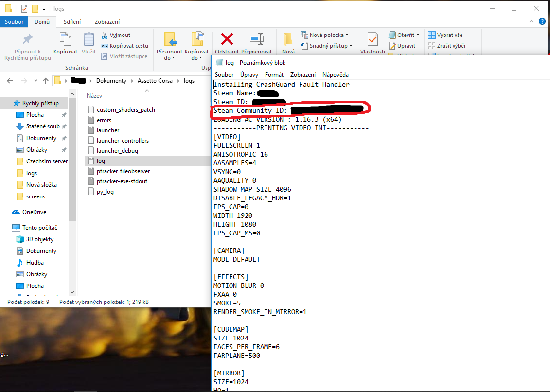Open the Explorer help question mark
The width and height of the screenshot is (550, 392).
coord(542,21)
